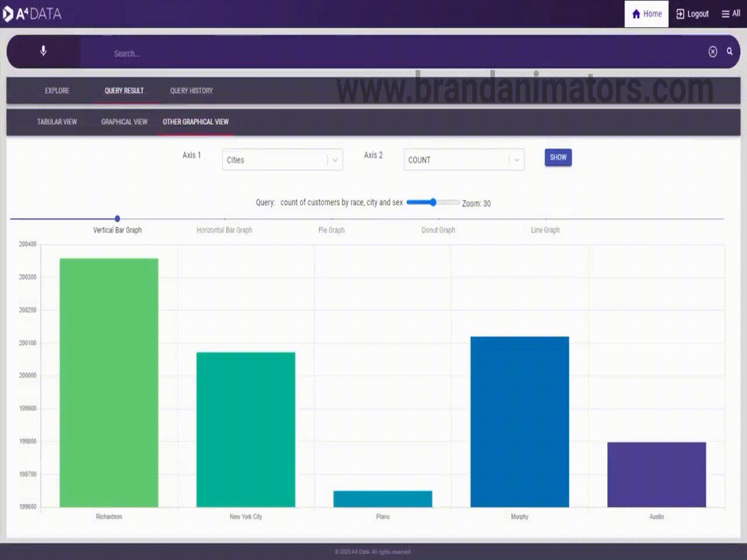Select Line Graph option
The width and height of the screenshot is (747, 560).
click(x=545, y=230)
